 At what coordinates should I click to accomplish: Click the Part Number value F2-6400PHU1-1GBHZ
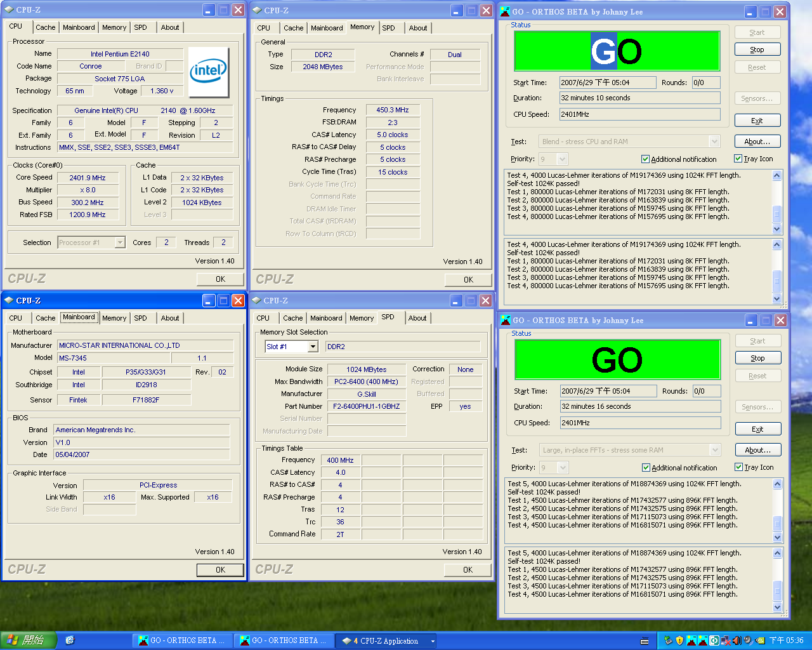point(366,406)
